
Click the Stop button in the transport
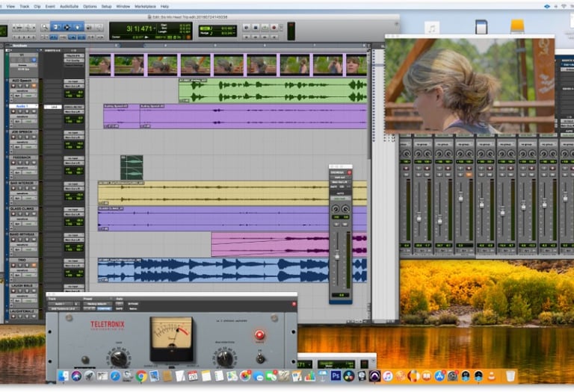(254, 26)
